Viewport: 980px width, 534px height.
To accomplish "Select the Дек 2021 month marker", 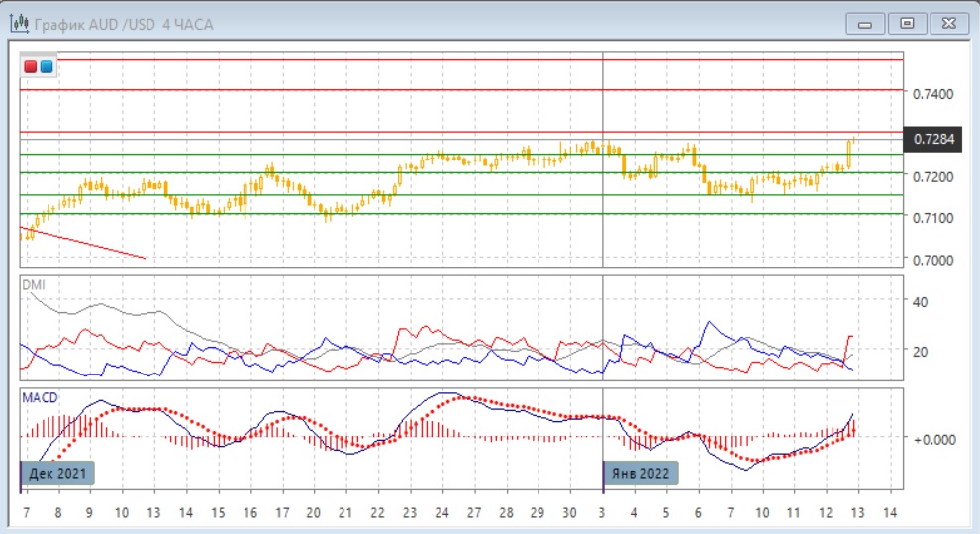I will click(58, 472).
